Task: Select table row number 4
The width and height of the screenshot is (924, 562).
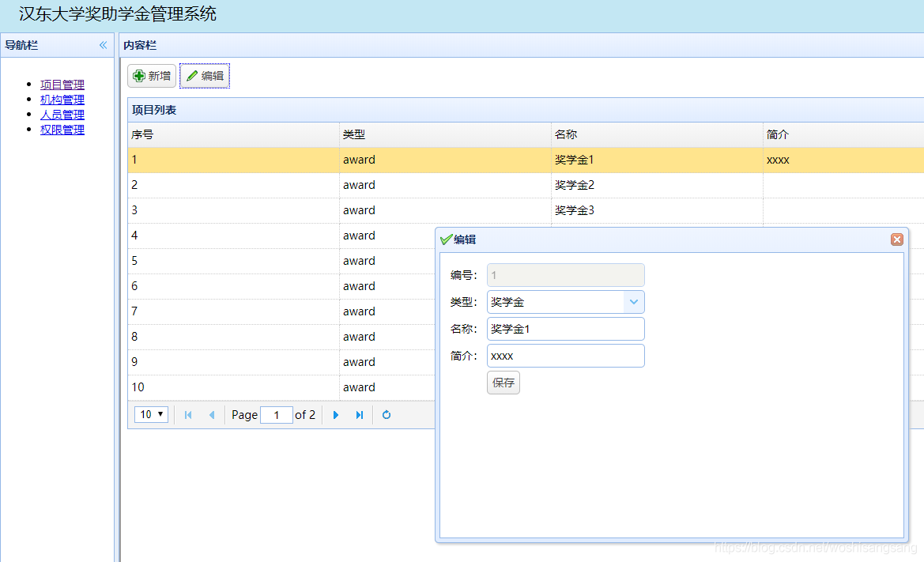Action: pyautogui.click(x=281, y=236)
